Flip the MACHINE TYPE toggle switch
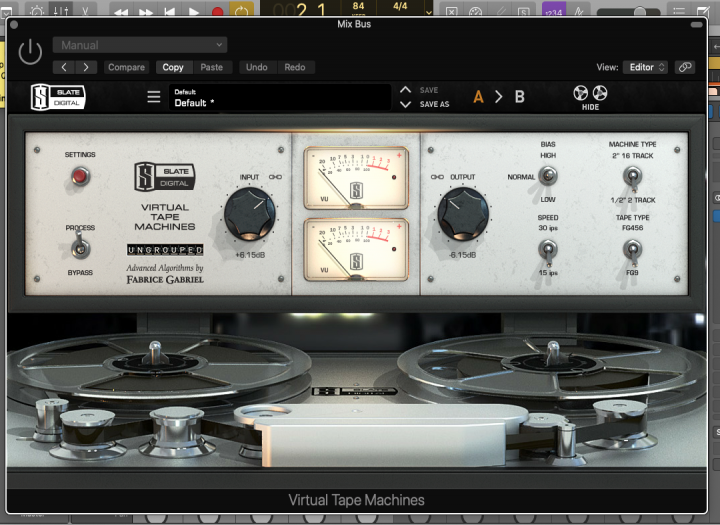 (x=632, y=177)
